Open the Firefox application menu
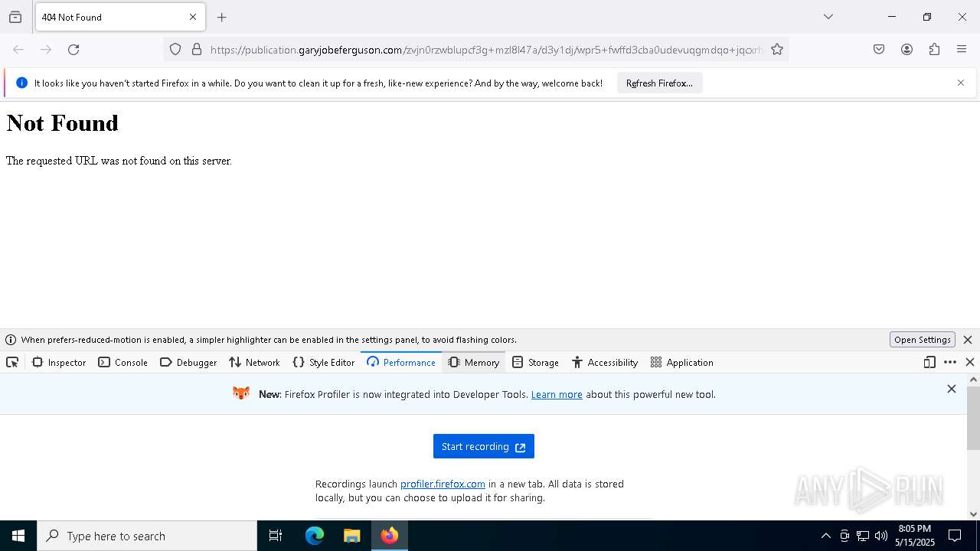Viewport: 980px width, 551px height. [962, 50]
